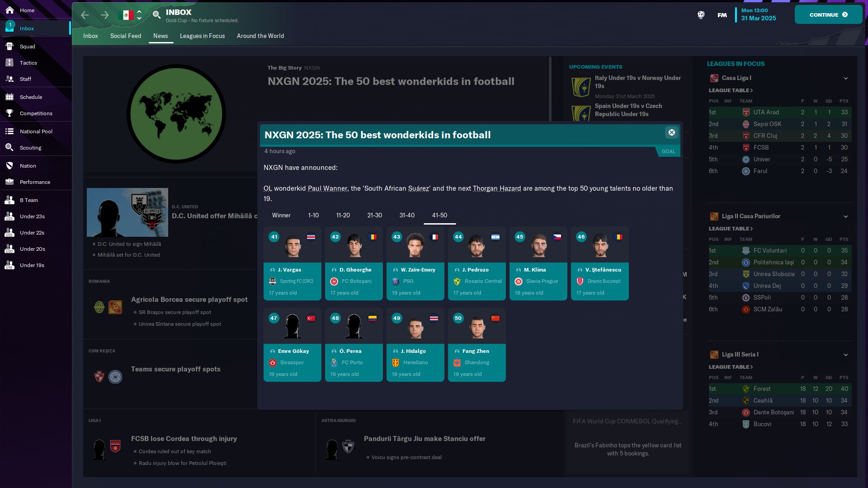Switch to Around the World tab
Screen dimensions: 868x488
[260, 36]
